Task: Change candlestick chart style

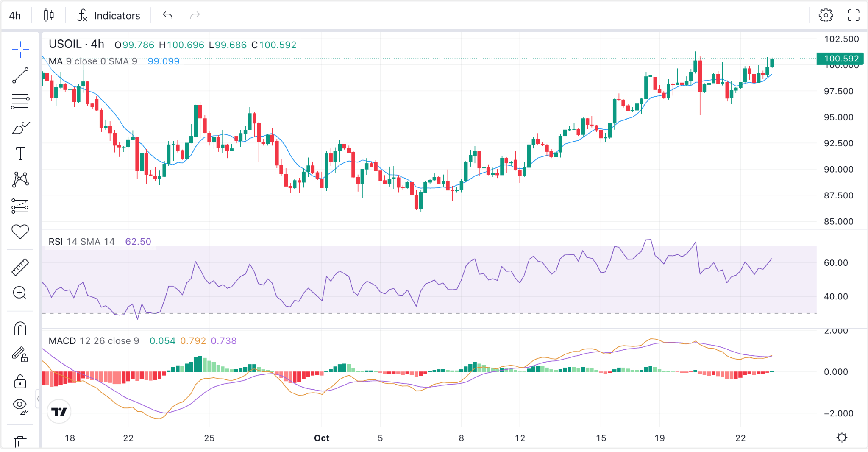Action: click(x=49, y=16)
